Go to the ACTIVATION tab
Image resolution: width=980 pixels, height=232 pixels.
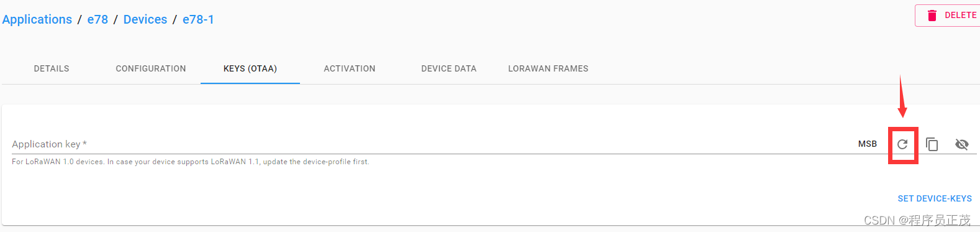coord(350,68)
